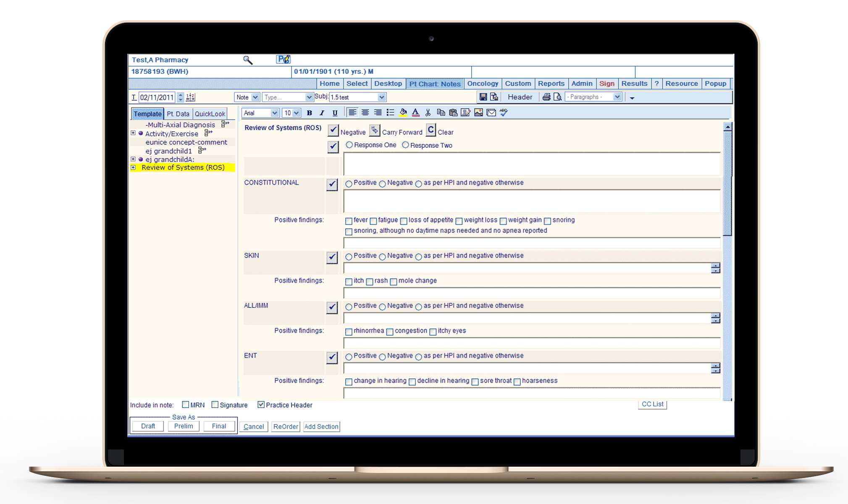
Task: Click the print icon in toolbar
Action: 546,97
